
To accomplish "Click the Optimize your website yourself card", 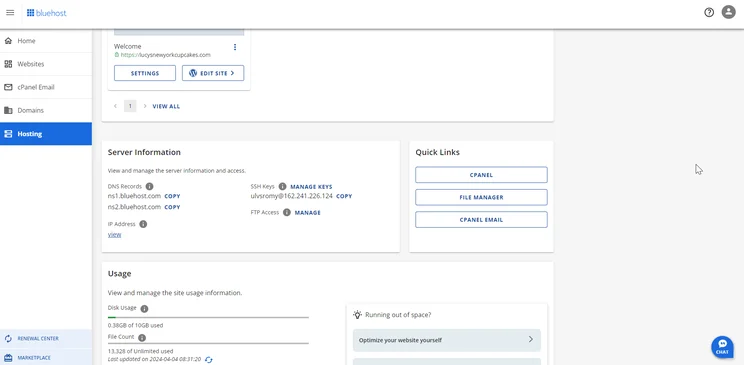I will [x=446, y=340].
